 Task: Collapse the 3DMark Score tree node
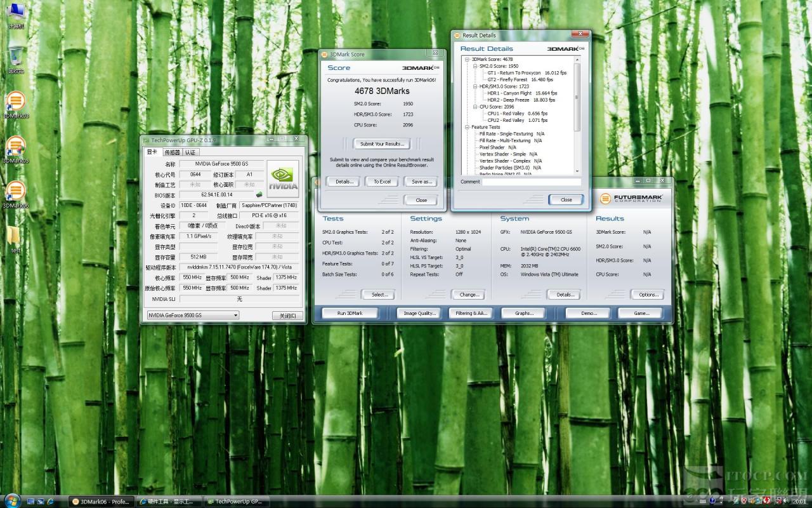(x=468, y=60)
